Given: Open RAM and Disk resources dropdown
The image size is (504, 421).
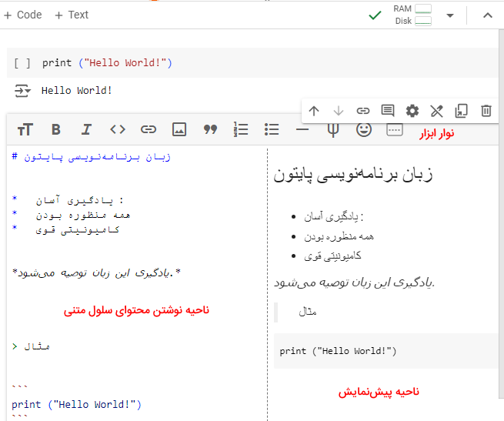Looking at the screenshot, I should [x=450, y=15].
